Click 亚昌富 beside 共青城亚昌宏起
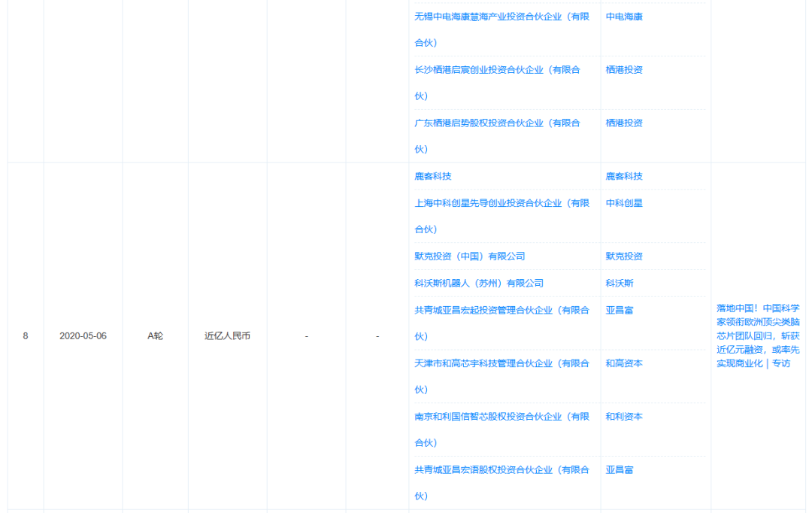The height and width of the screenshot is (513, 812). coord(620,311)
